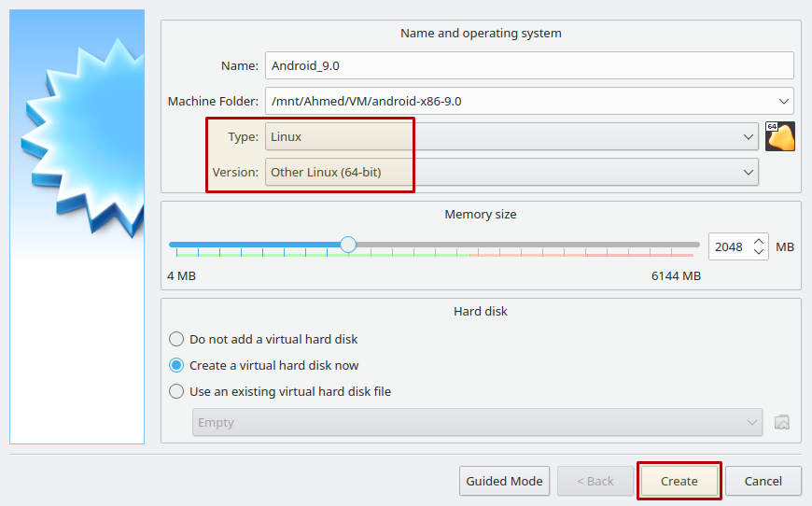Click the memory value field showing 2048

click(x=729, y=247)
